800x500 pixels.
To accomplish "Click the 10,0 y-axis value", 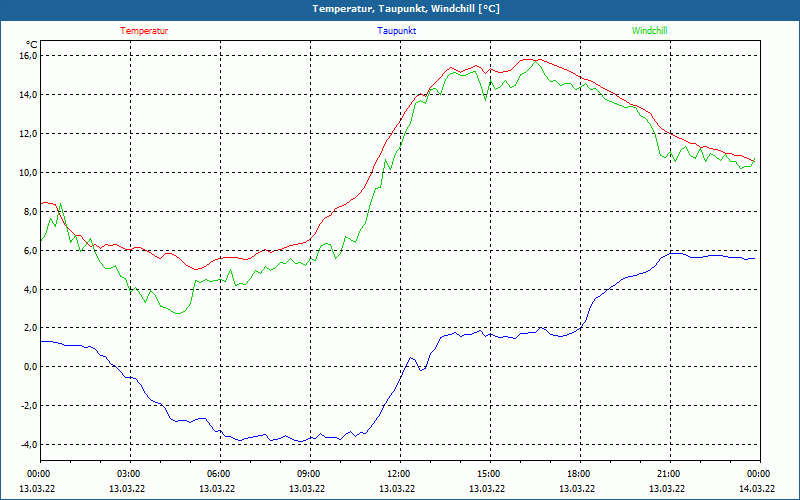I will 28,172.
